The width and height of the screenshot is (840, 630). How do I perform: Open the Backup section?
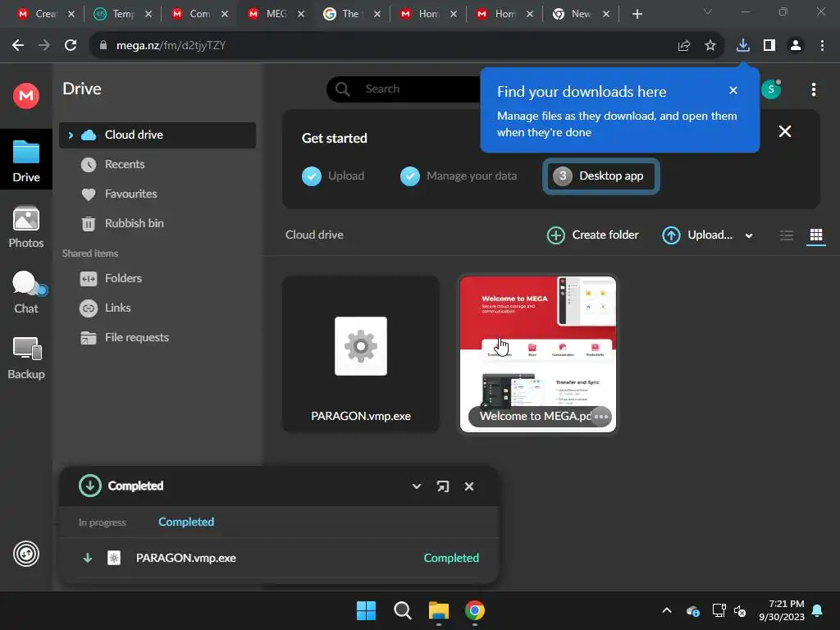pos(25,358)
